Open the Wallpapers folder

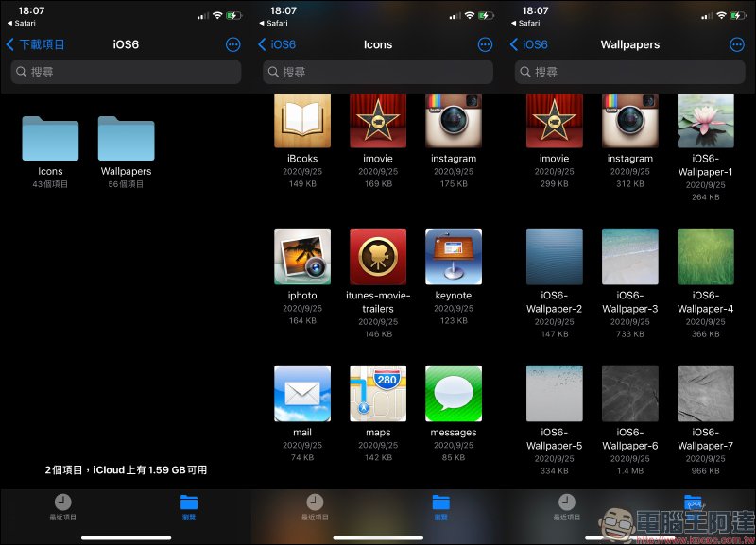coord(126,139)
